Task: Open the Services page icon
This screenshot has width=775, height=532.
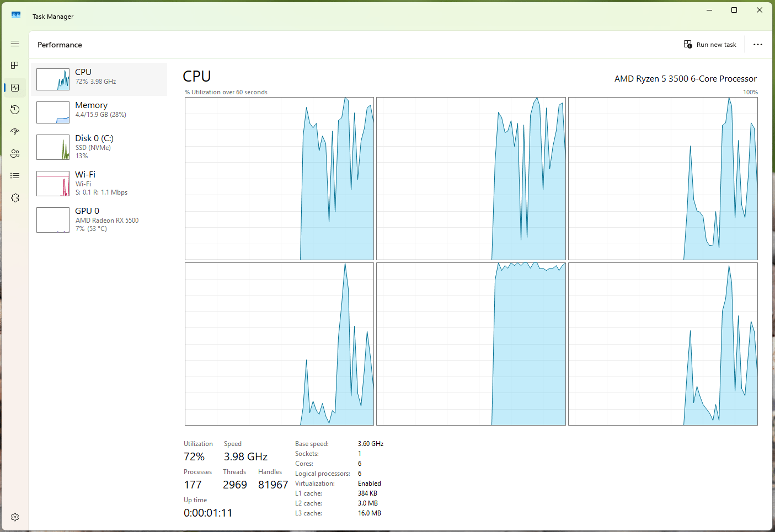Action: 15,198
